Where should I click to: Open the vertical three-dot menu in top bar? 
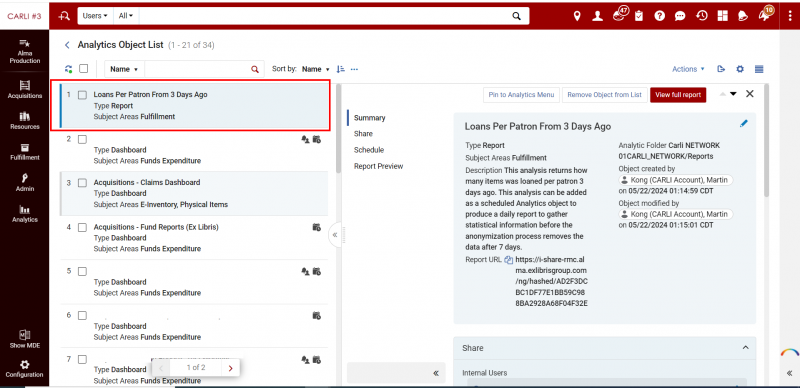[x=790, y=16]
